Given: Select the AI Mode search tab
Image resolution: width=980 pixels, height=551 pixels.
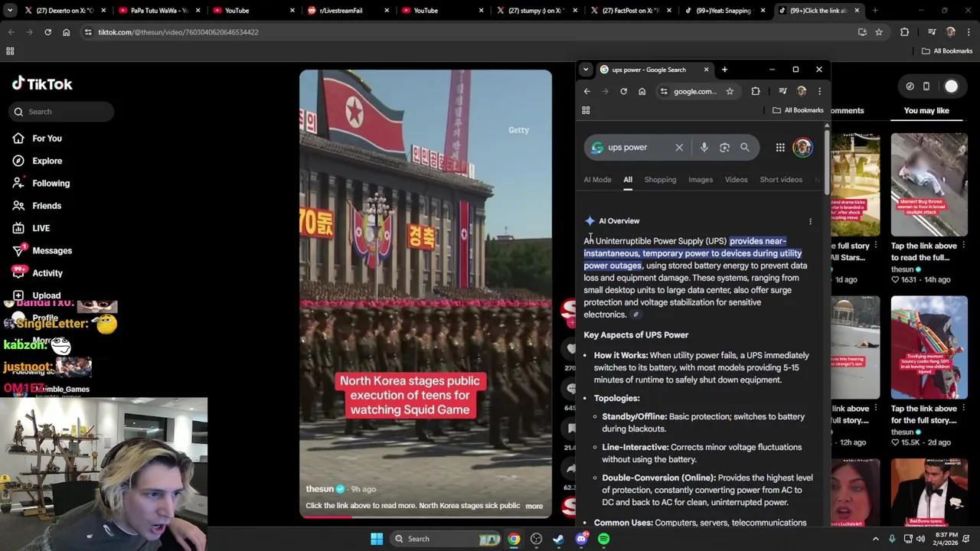Looking at the screenshot, I should pos(597,180).
